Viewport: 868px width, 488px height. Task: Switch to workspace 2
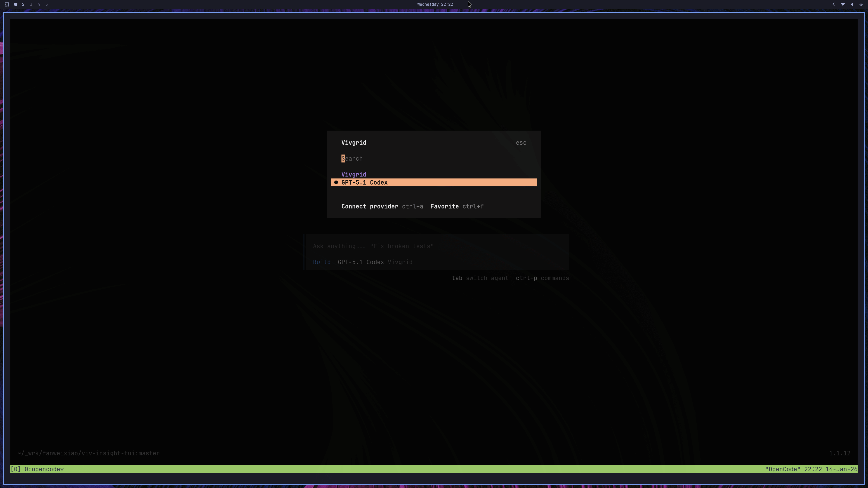23,4
